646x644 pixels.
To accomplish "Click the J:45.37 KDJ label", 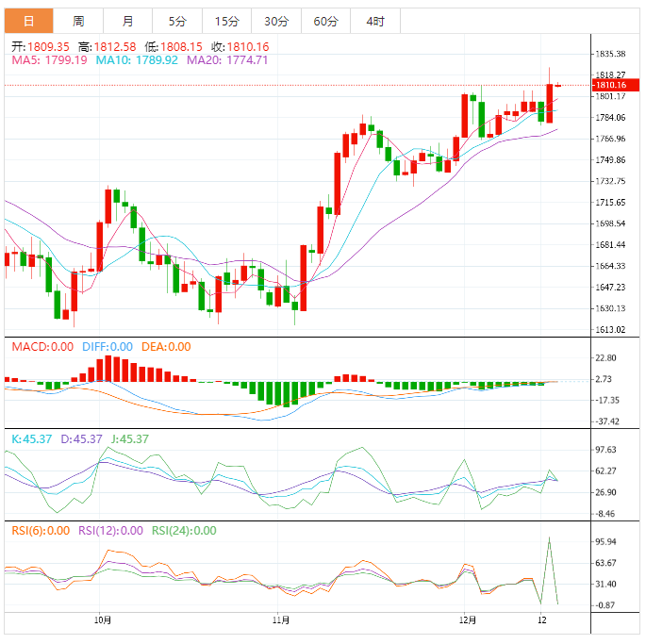I will 130,439.
